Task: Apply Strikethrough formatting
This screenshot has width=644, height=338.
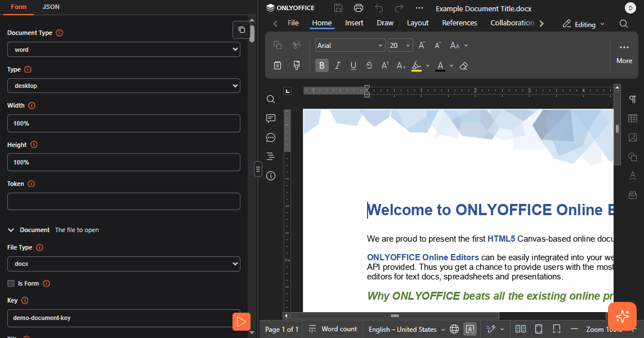Action: point(369,65)
